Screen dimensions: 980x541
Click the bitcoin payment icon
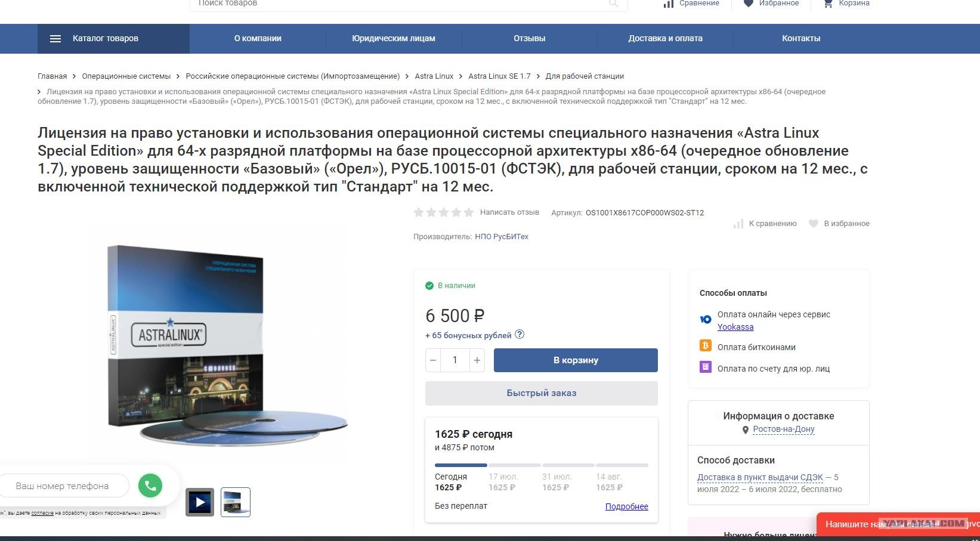(x=706, y=345)
